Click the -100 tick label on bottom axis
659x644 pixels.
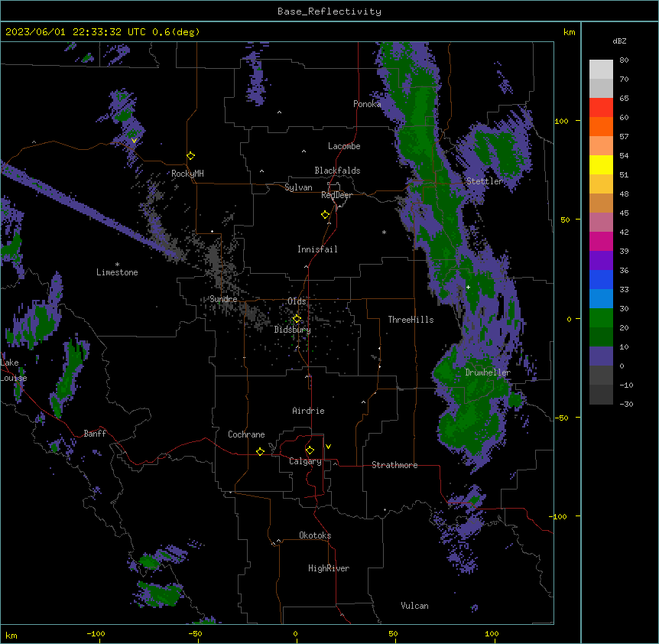pos(96,633)
